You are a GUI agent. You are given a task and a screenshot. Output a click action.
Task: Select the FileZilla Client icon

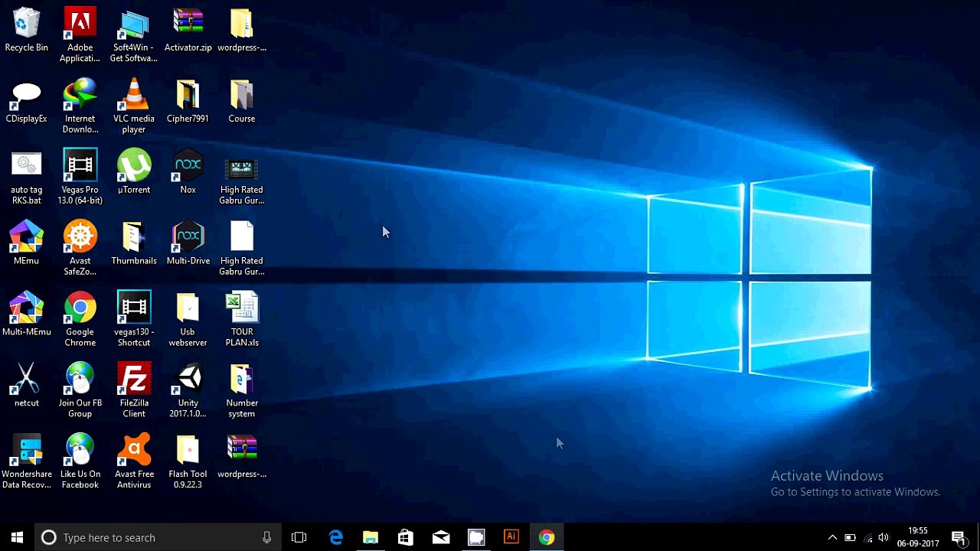click(x=134, y=391)
